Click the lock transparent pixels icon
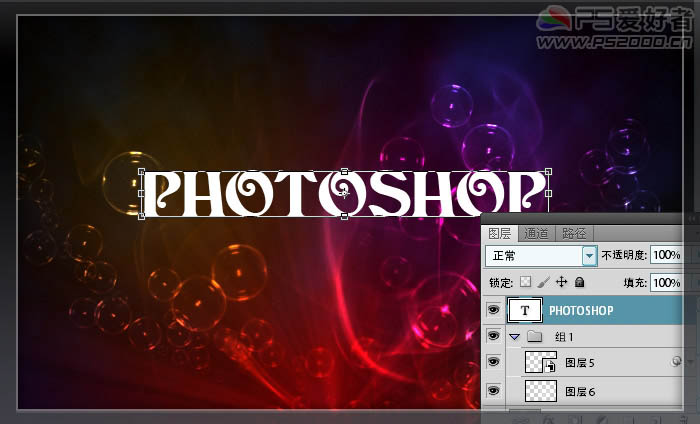700x424 pixels. [526, 283]
